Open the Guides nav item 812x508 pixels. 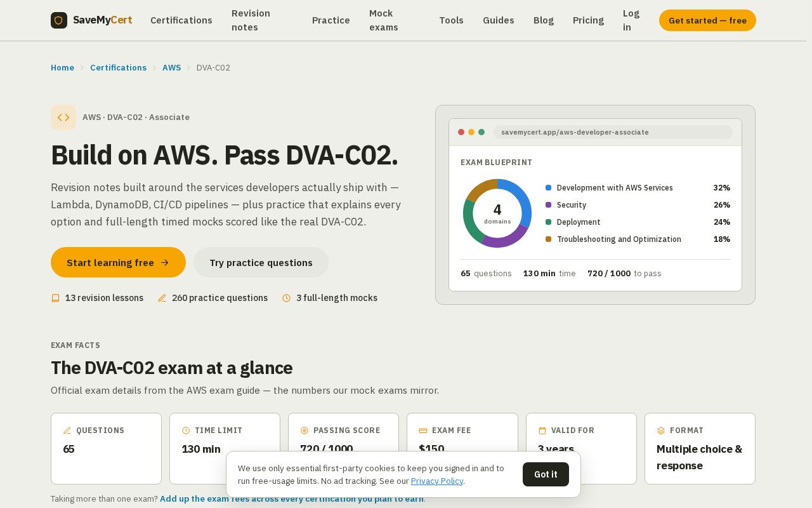(x=499, y=20)
